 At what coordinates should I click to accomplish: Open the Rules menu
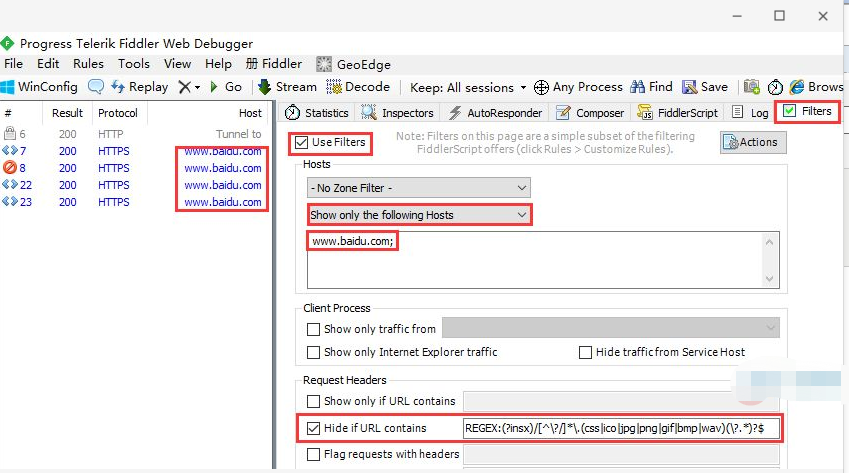88,64
